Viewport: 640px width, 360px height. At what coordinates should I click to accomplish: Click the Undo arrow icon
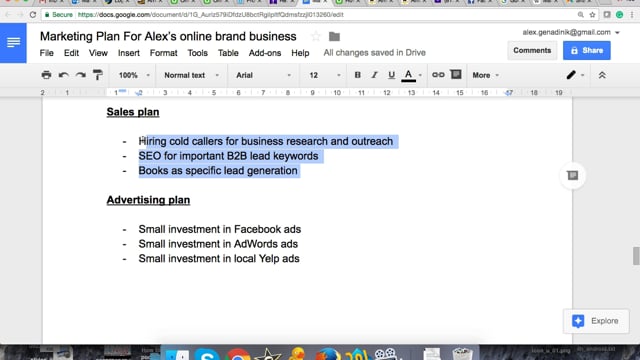point(63,75)
